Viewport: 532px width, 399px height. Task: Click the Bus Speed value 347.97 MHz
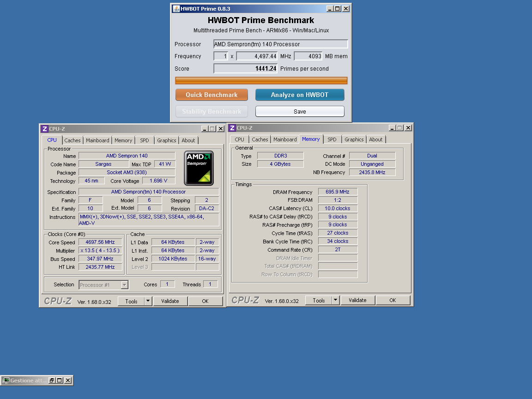[x=100, y=259]
